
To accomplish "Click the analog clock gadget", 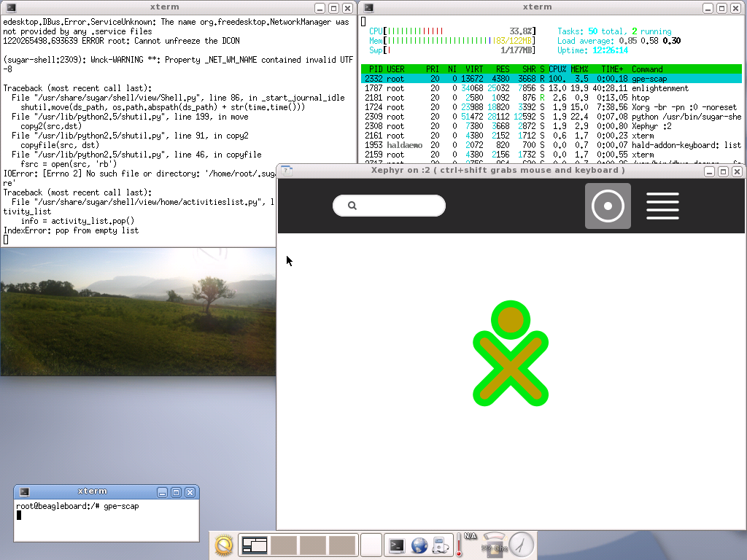I will pos(521,544).
